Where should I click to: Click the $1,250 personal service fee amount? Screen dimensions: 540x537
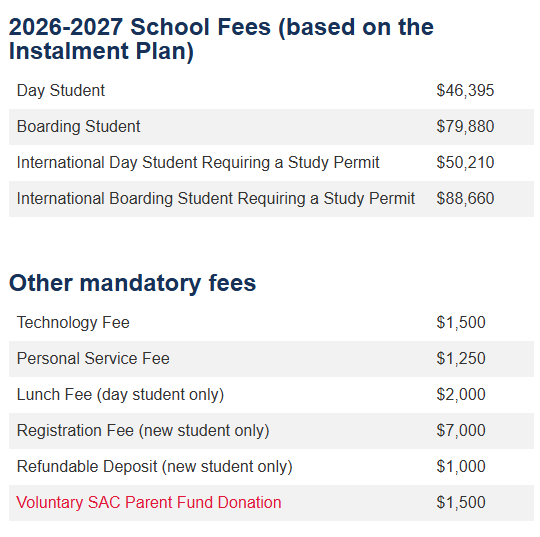click(461, 359)
